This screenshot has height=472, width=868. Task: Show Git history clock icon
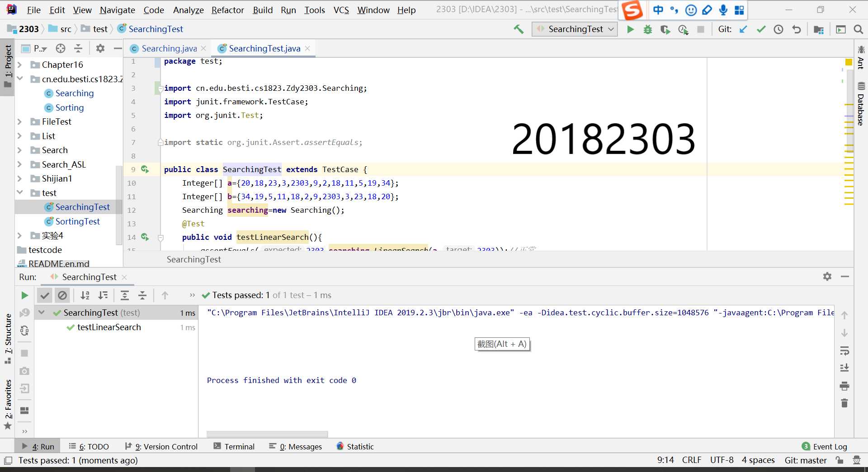(778, 29)
